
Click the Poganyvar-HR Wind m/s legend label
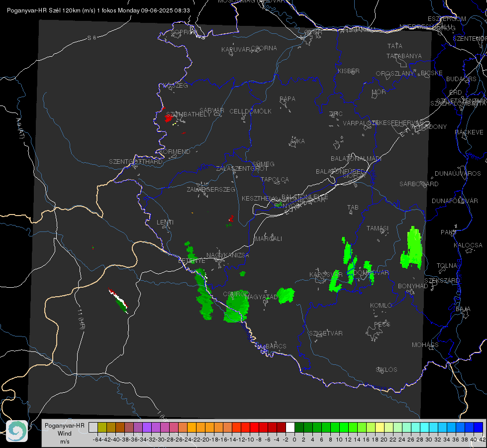[x=65, y=433]
